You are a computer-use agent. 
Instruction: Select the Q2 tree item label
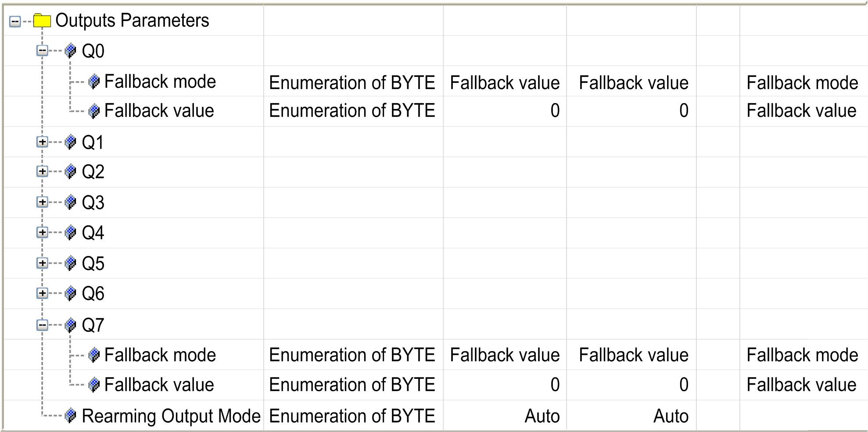pos(93,172)
